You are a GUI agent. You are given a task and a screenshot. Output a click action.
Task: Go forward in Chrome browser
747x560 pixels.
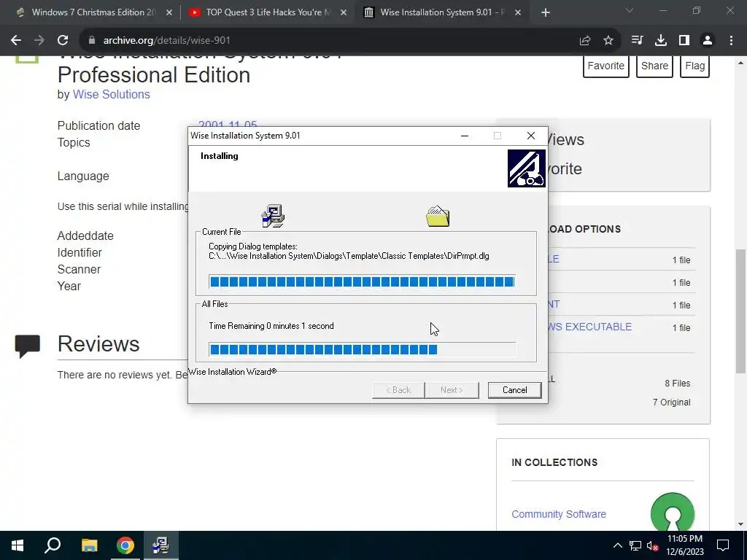click(x=39, y=41)
